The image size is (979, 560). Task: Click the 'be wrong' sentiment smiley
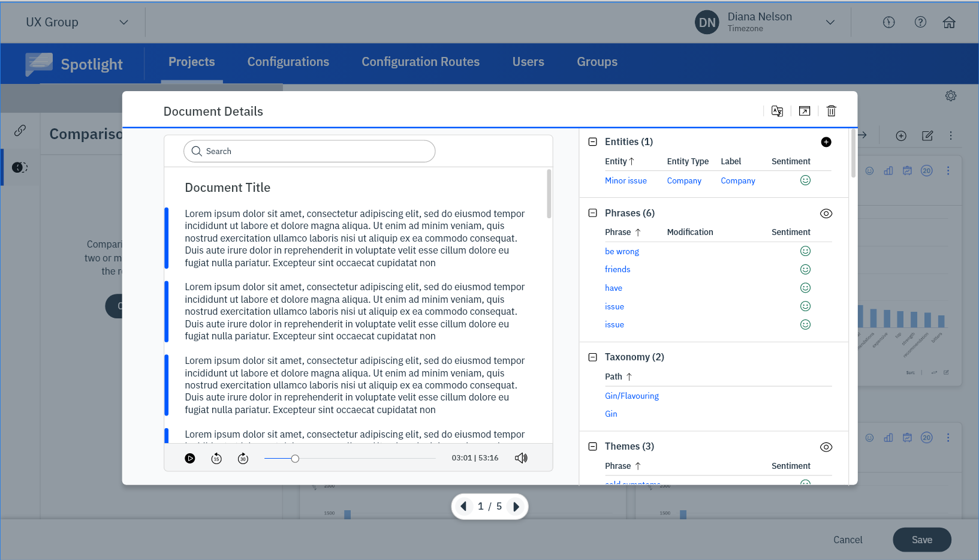806,251
